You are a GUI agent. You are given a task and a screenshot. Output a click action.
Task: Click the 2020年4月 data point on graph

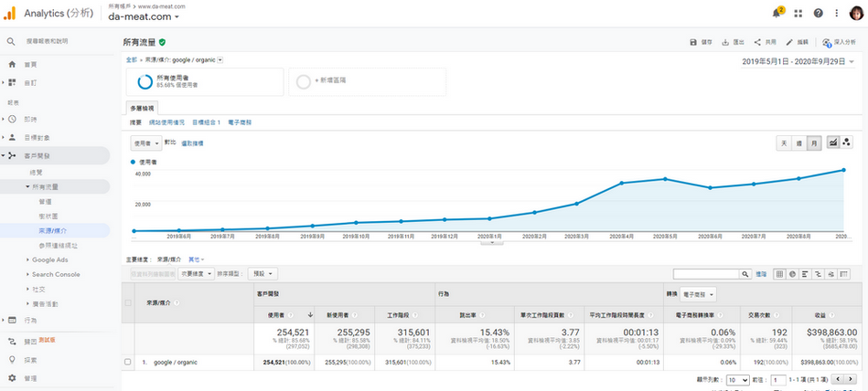[x=622, y=183]
